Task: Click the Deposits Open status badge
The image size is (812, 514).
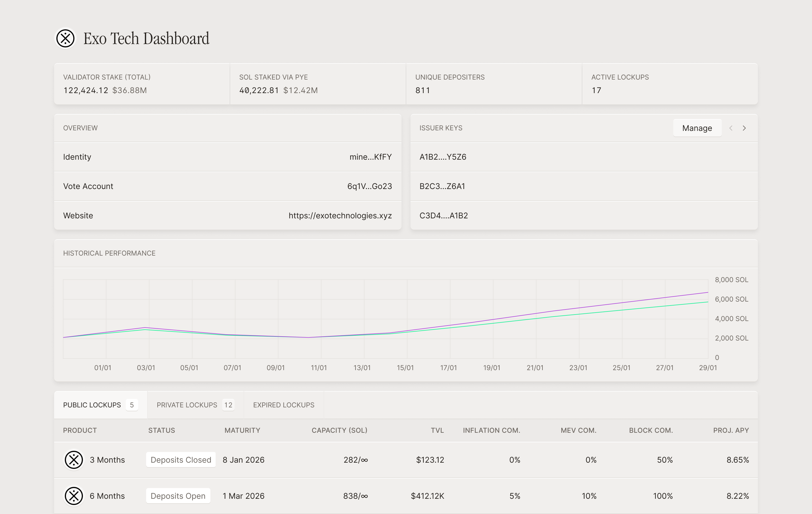Action: tap(178, 496)
